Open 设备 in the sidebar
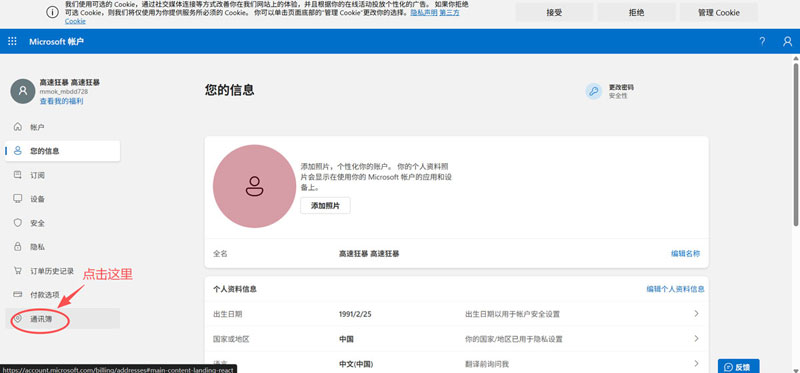 click(63, 199)
